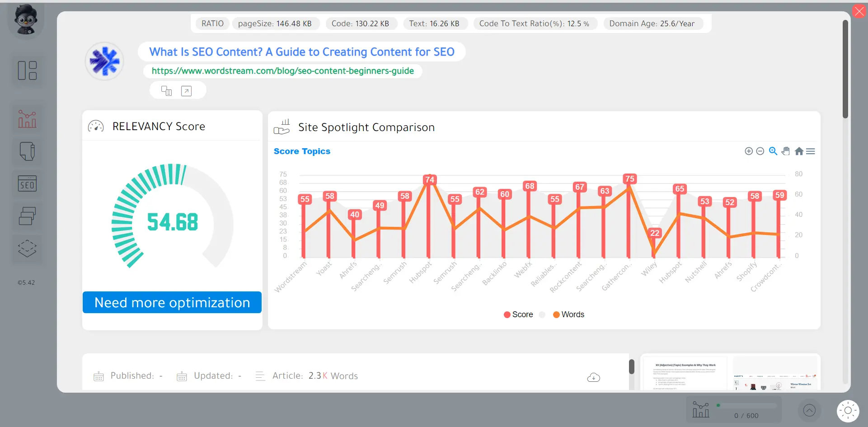
Task: Open the dashboard layout sidebar icon
Action: coord(27,70)
